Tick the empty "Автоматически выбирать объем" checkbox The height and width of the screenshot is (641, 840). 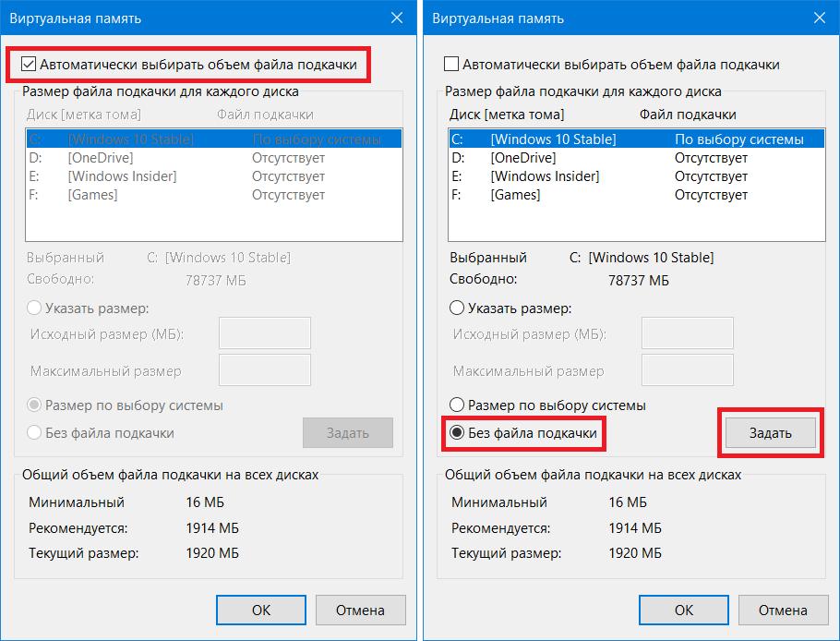point(451,65)
